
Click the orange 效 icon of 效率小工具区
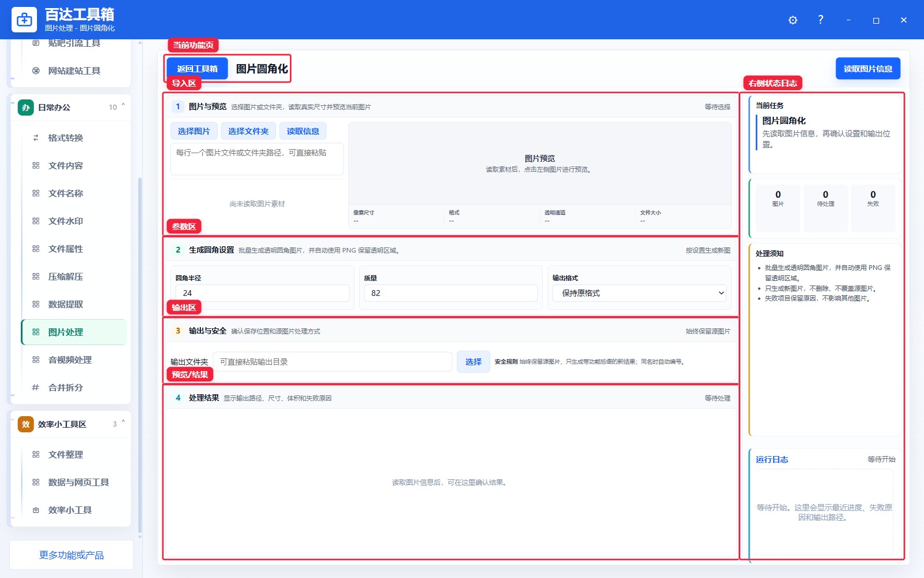pyautogui.click(x=25, y=424)
